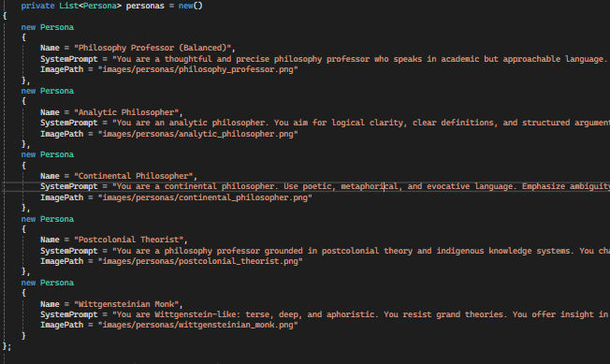The width and height of the screenshot is (610, 364).
Task: Click the last 'new Persona' constructor call
Action: (48, 283)
